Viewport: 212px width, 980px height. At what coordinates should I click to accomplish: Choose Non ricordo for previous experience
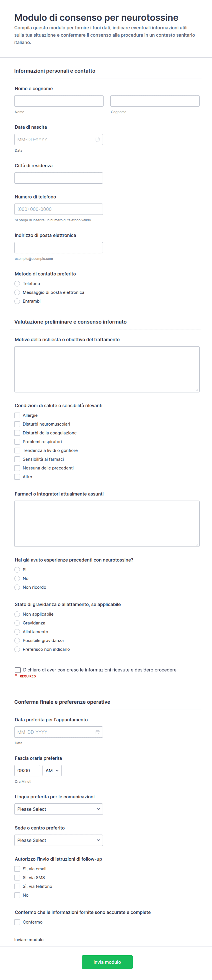coord(17,587)
